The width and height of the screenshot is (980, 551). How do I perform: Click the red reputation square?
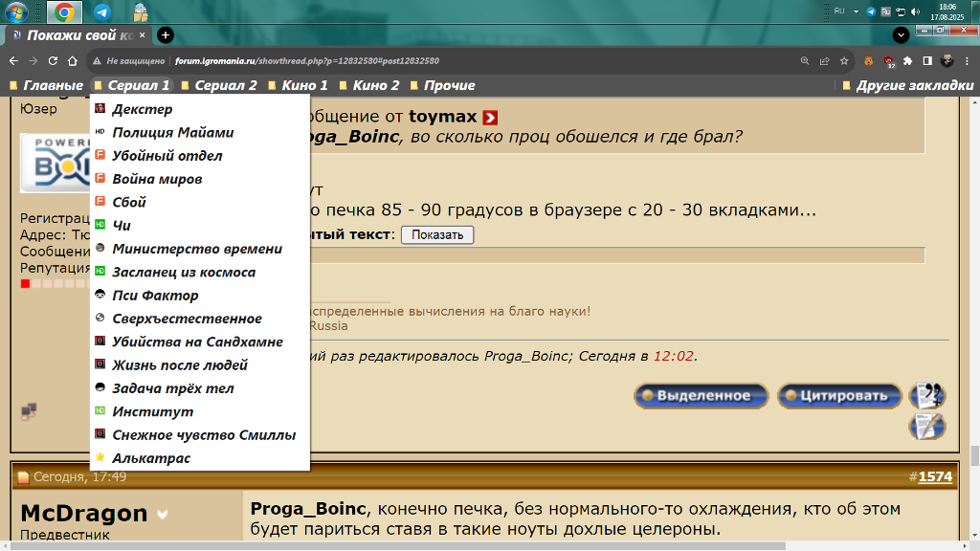point(25,283)
